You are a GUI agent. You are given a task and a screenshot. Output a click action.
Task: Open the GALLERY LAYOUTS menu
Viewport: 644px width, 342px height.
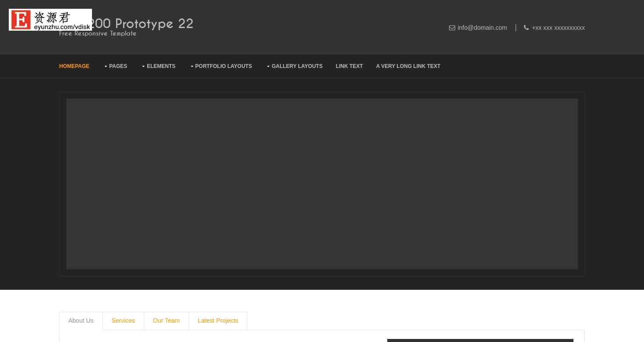tap(297, 66)
